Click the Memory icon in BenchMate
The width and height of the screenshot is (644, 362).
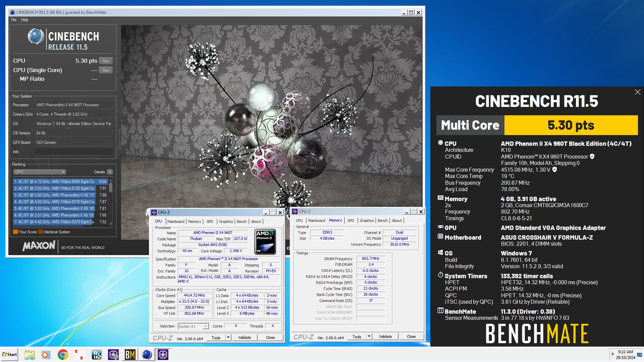[440, 198]
